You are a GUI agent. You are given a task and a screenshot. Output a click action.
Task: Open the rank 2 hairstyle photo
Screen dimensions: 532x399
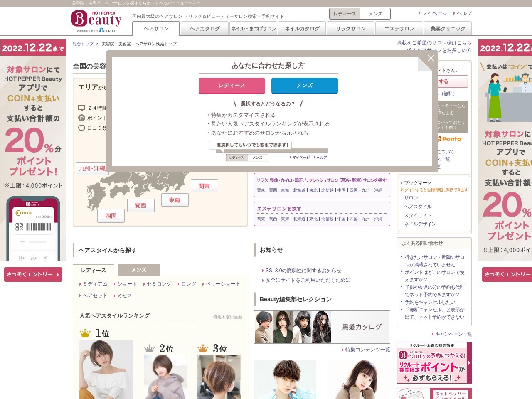[x=165, y=377]
